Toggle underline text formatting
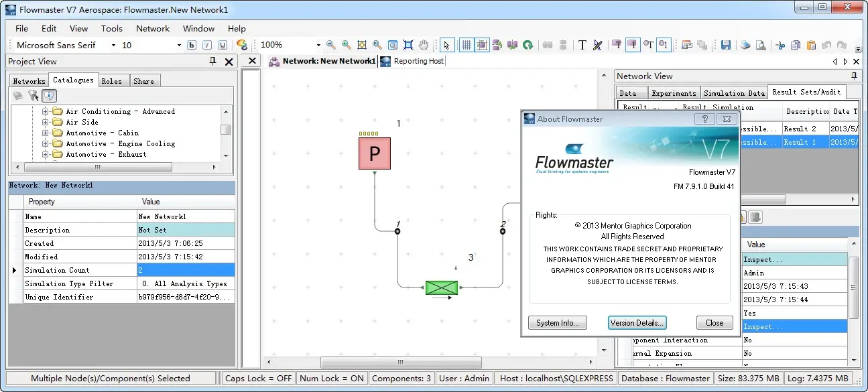Image resolution: width=868 pixels, height=392 pixels. (x=223, y=45)
